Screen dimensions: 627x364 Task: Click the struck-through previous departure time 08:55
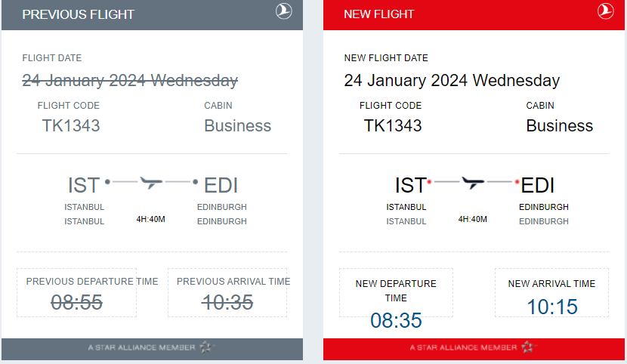(76, 302)
